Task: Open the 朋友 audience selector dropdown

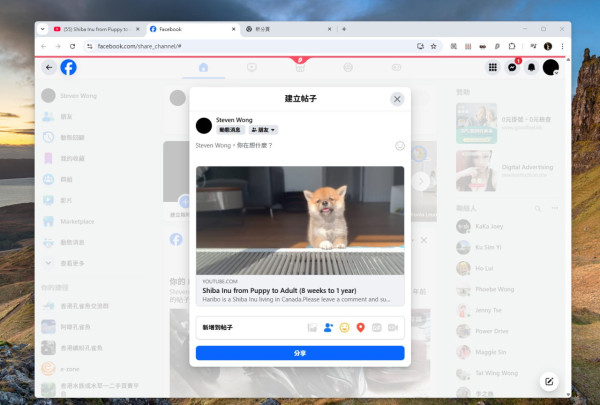Action: [x=263, y=130]
